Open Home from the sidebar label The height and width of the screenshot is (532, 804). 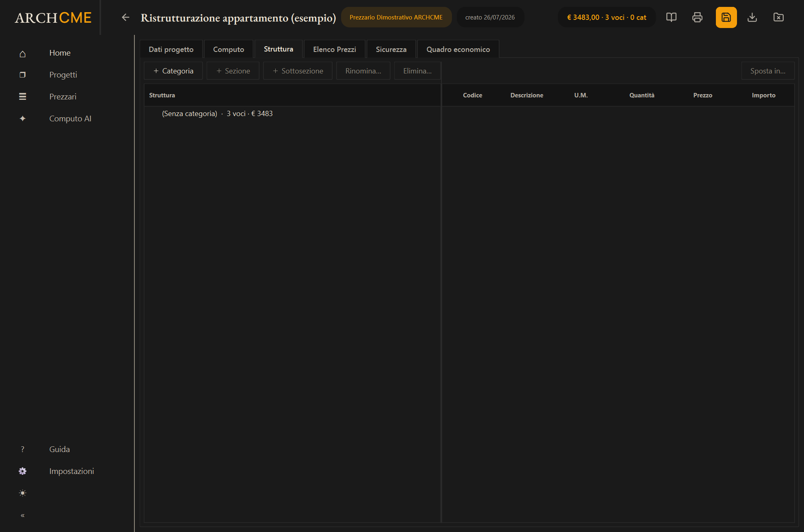60,53
